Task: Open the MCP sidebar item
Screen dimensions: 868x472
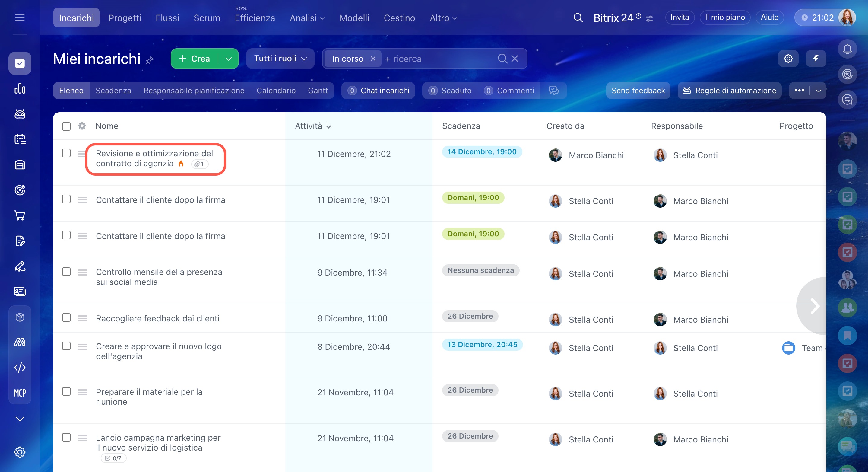Action: click(20, 393)
